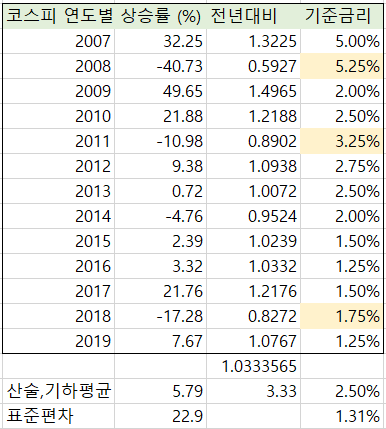
Task: Click the year cell 2018
Action: (59, 316)
